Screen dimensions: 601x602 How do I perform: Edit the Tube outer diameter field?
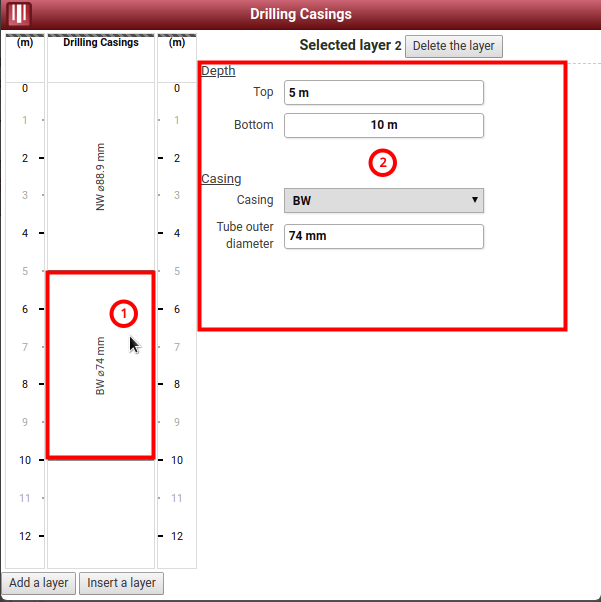point(383,237)
